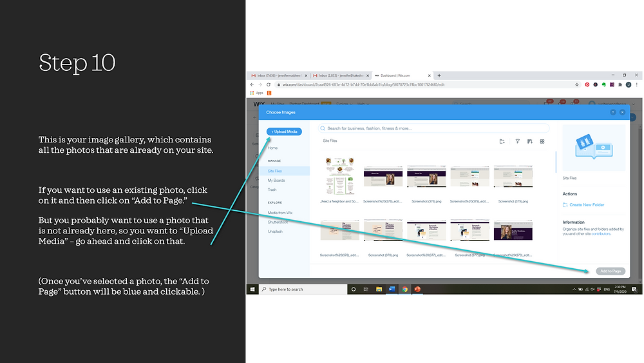Follow the contributors link in Information
This screenshot has width=644, height=363.
pyautogui.click(x=601, y=233)
